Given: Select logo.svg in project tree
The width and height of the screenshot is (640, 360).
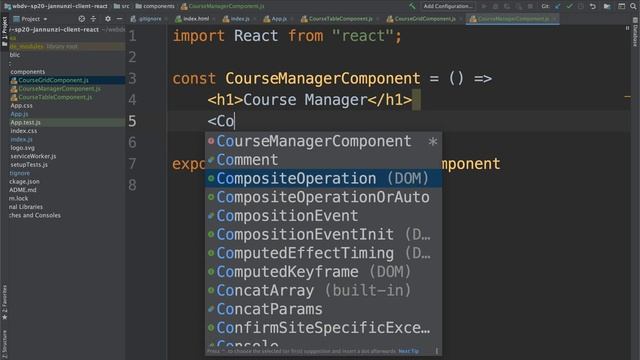Looking at the screenshot, I should click(22, 148).
